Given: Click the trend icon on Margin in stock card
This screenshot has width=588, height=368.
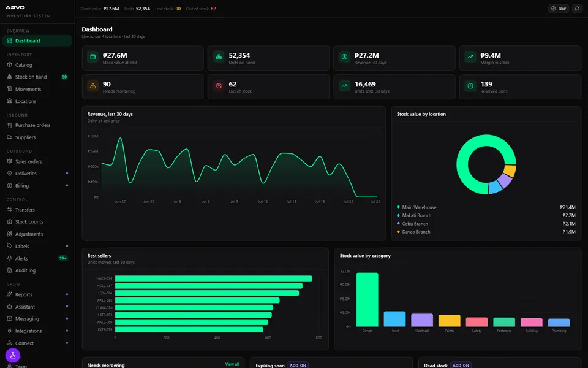Looking at the screenshot, I should [470, 57].
